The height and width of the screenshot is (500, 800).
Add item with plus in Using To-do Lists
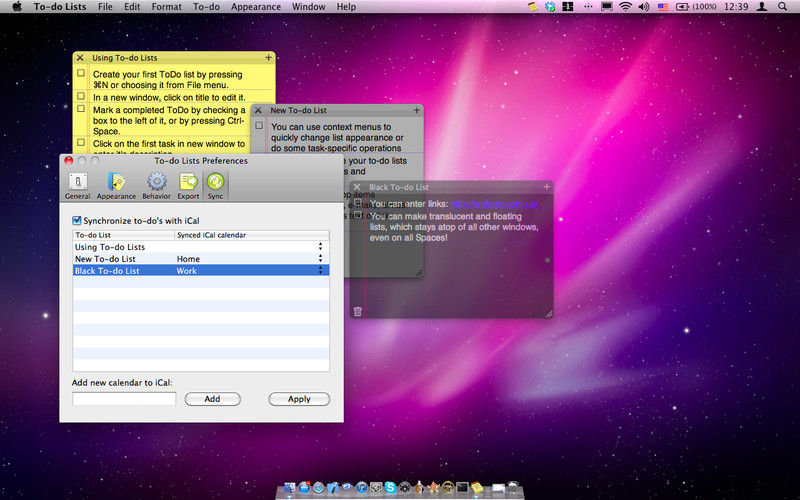(268, 58)
